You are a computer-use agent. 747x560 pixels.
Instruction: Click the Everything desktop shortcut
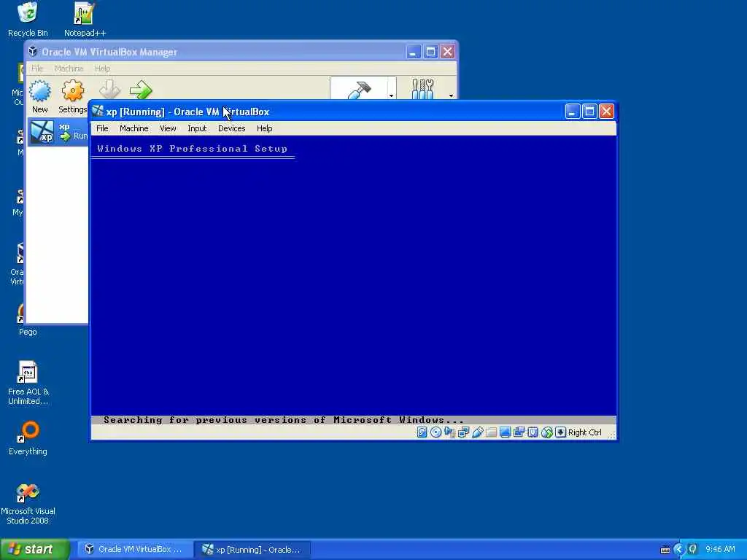(28, 438)
